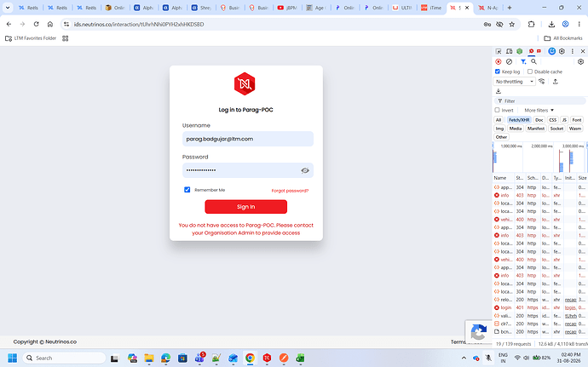Screen dimensions: 588x367
Task: Open DevTools three-dot customize menu
Action: (x=573, y=51)
